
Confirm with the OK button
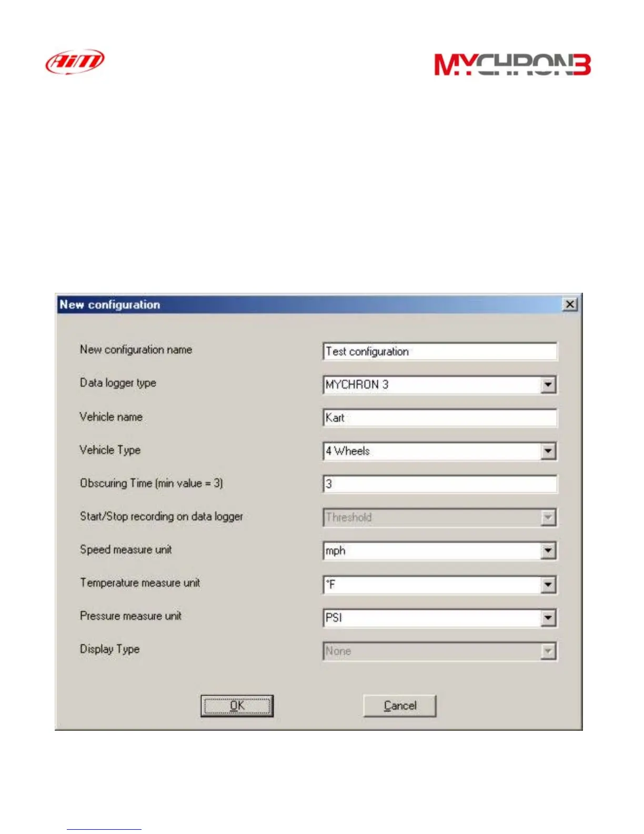pos(237,706)
